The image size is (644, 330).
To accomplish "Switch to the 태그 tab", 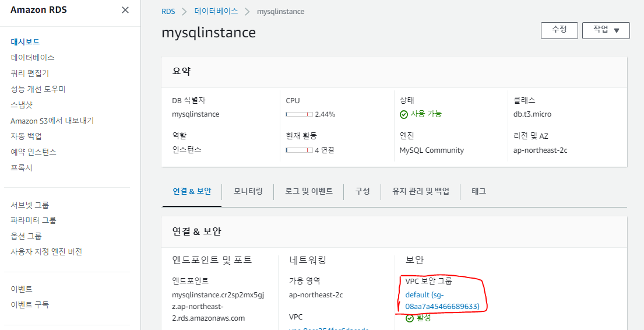I will [478, 191].
